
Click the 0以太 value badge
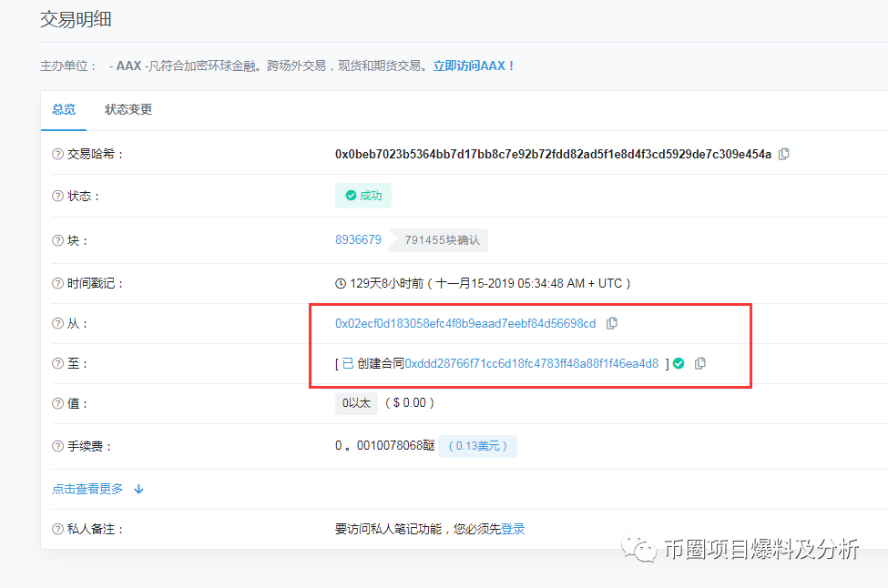pyautogui.click(x=356, y=403)
